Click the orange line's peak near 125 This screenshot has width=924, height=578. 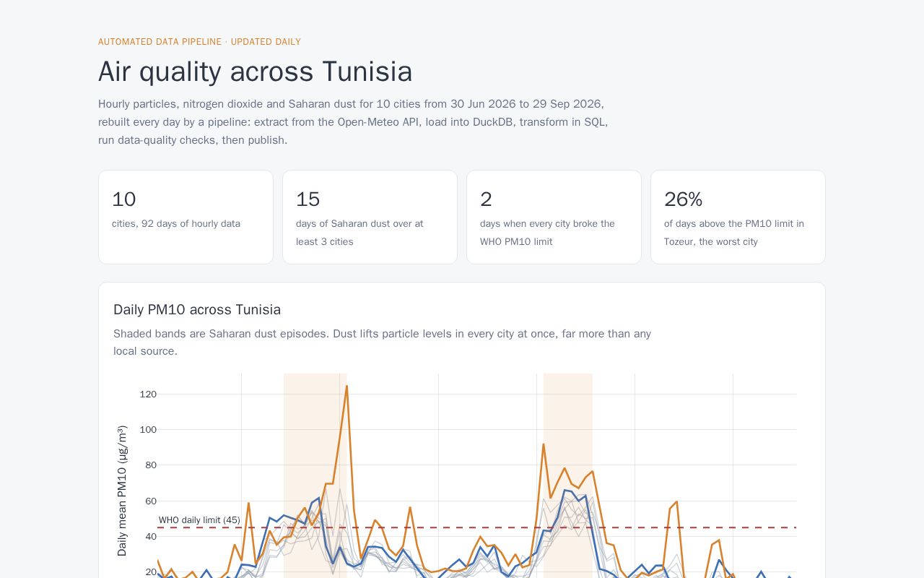[346, 386]
